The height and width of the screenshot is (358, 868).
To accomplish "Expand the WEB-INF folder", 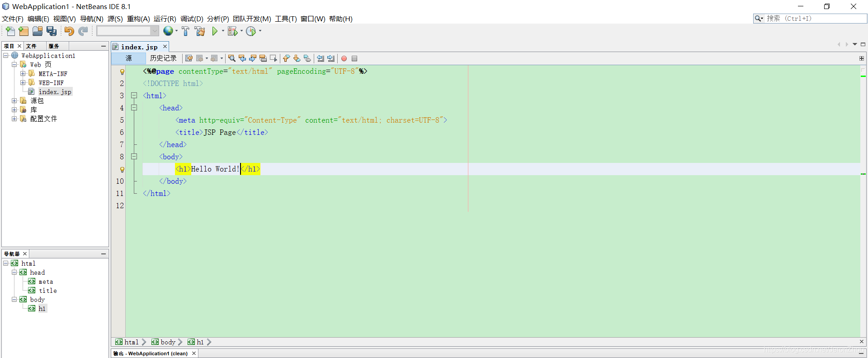I will (x=23, y=82).
